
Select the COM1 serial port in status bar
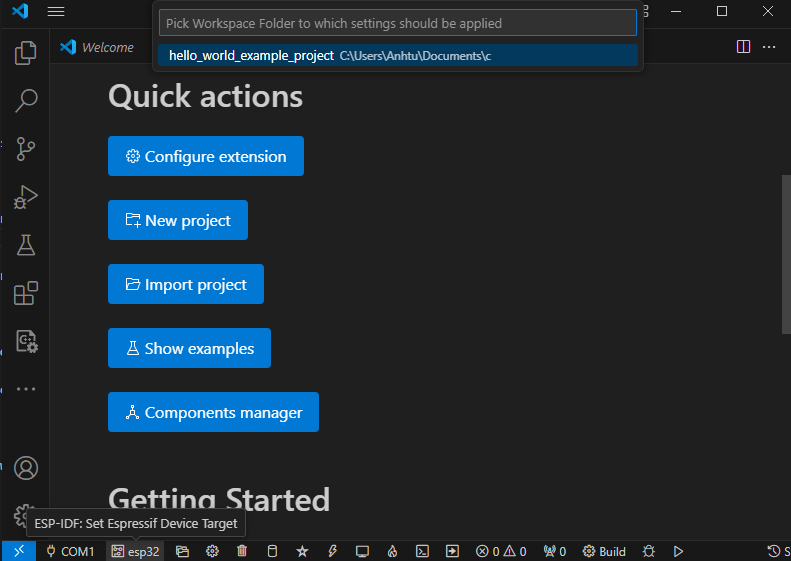pyautogui.click(x=70, y=551)
